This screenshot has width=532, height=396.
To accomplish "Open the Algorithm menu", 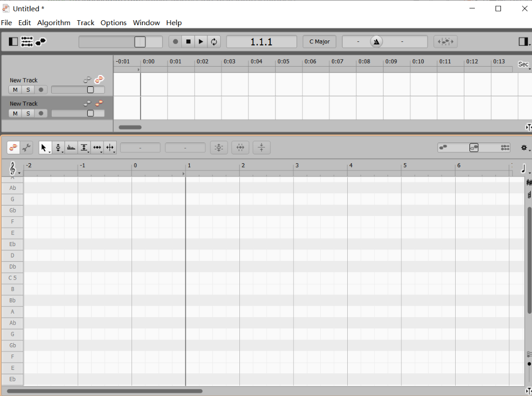I will pos(54,23).
